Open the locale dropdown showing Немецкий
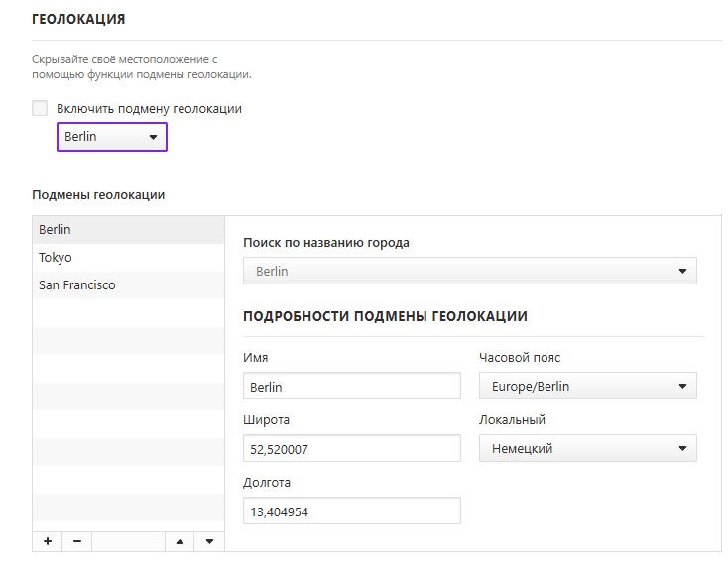Image resolution: width=728 pixels, height=568 pixels. [x=587, y=448]
